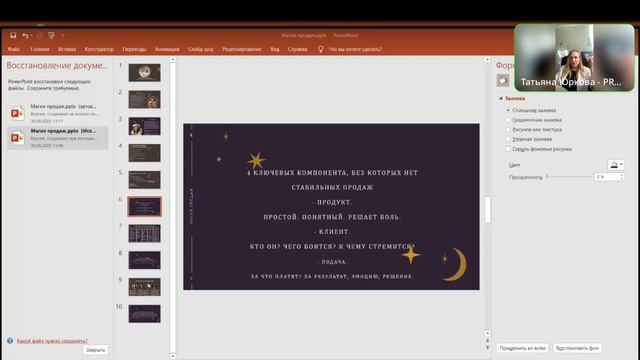Select slide 10 thumbnail
This screenshot has height=360, width=640.
[144, 314]
